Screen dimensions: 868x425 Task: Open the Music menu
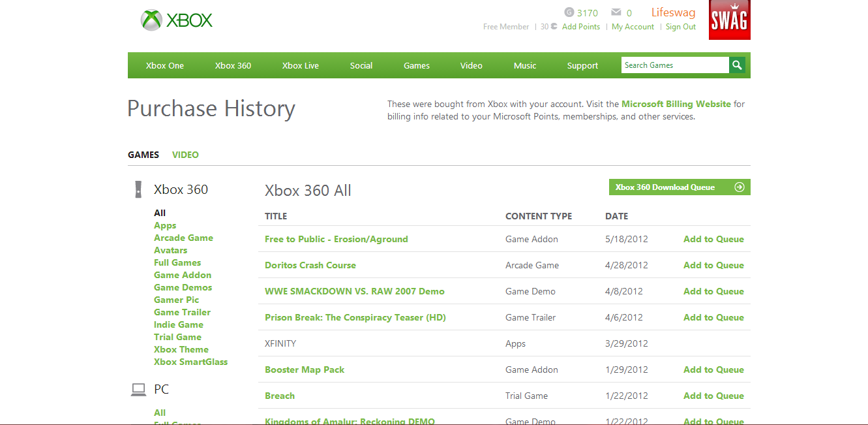525,65
